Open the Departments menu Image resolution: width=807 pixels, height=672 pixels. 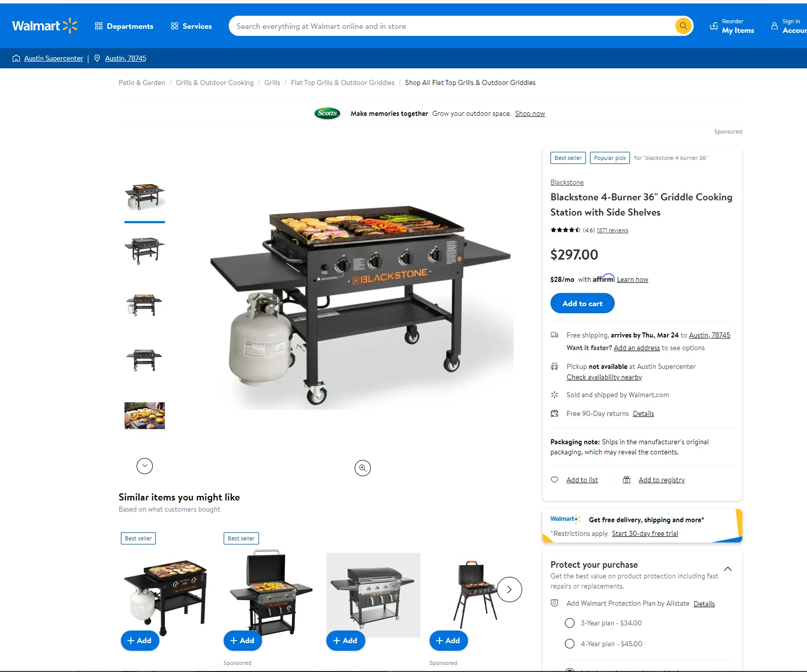(x=124, y=26)
